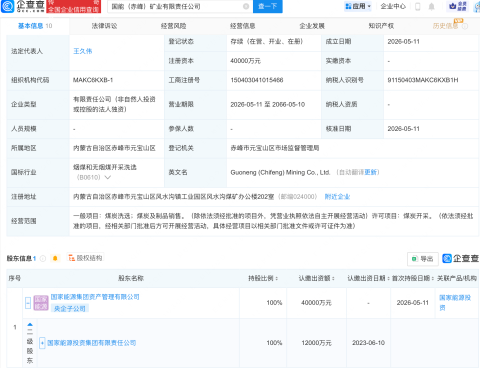The image size is (480, 368).
Task: Open the 股权结构 chart icon button
Action: click(x=85, y=258)
